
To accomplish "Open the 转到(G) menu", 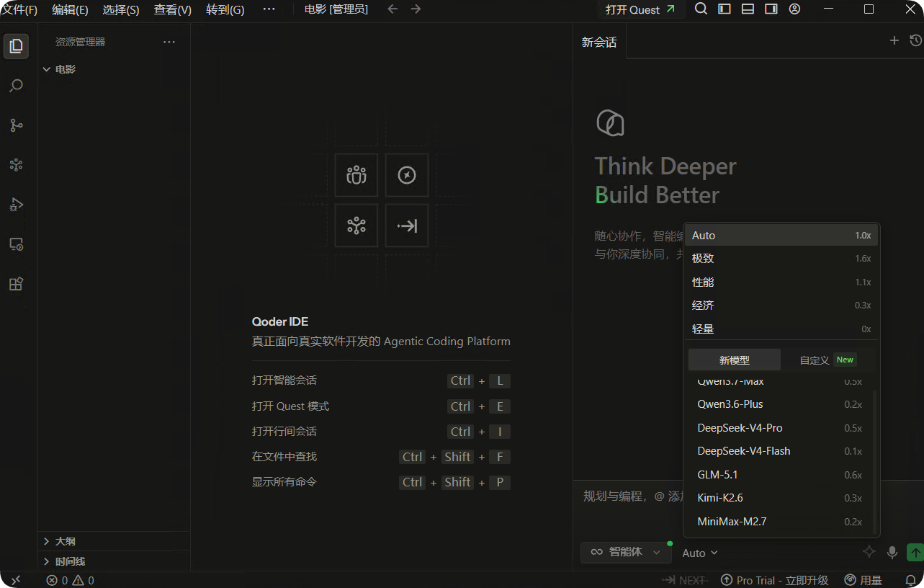I will [x=225, y=9].
